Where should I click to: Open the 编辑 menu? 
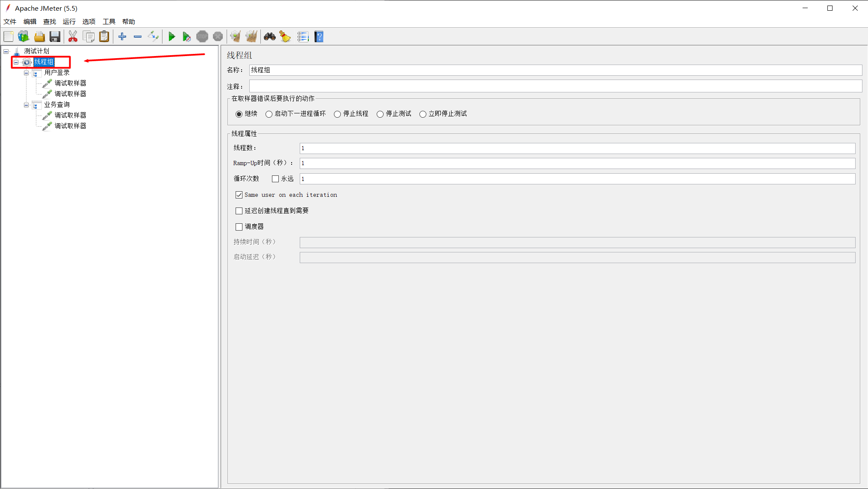coord(30,22)
